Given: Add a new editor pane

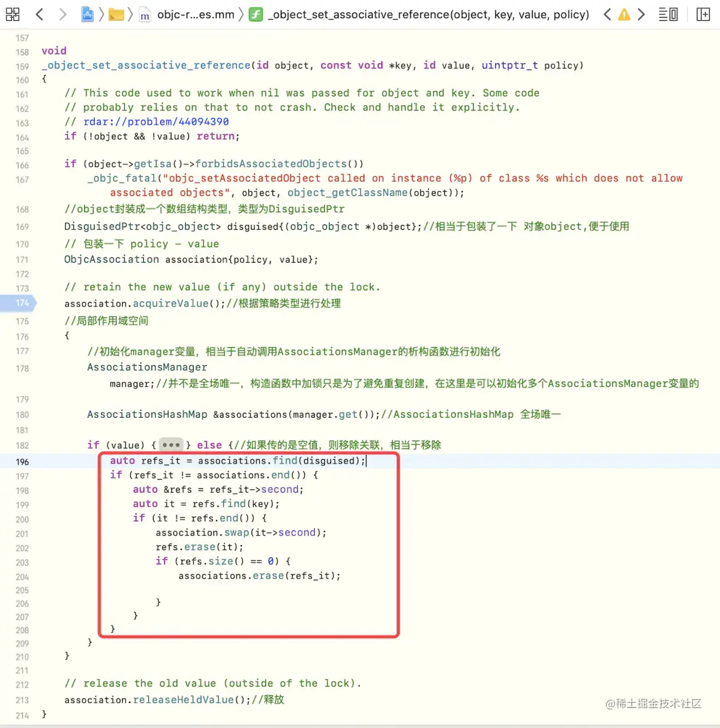Looking at the screenshot, I should tap(703, 14).
